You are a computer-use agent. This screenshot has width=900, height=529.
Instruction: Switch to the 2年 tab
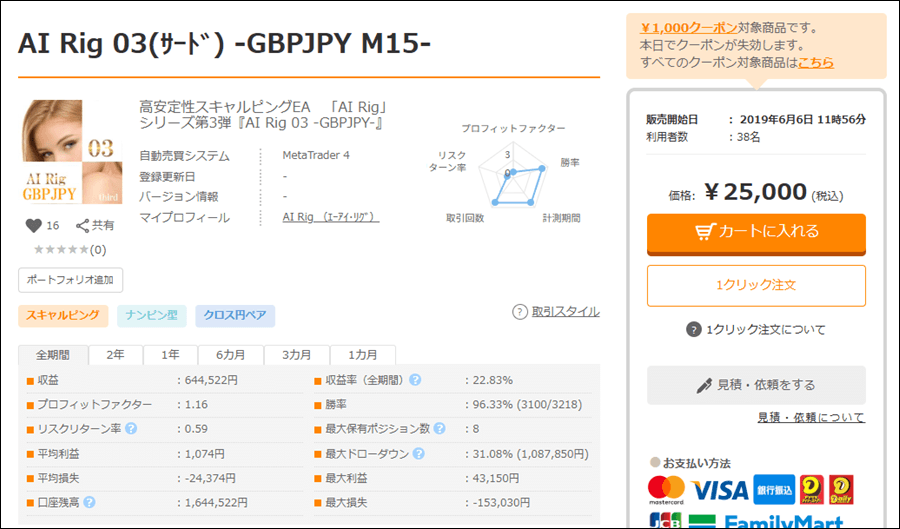(116, 355)
